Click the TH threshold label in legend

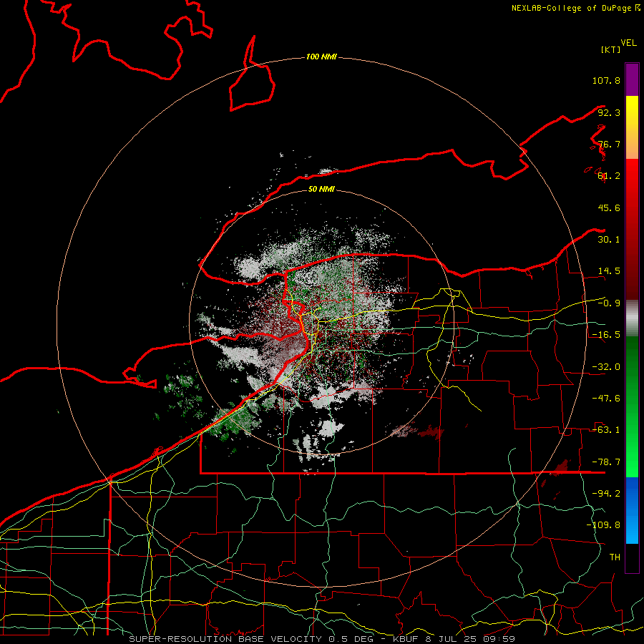(x=615, y=557)
